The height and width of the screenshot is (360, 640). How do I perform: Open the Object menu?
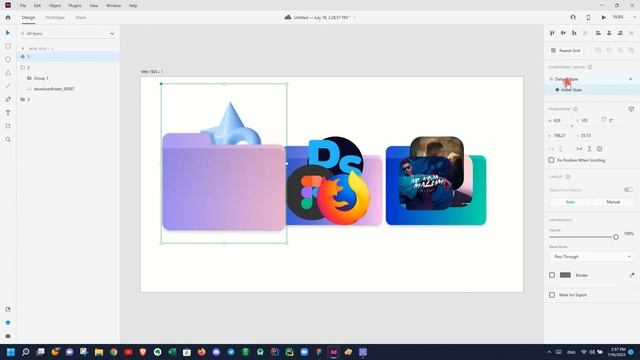click(x=55, y=6)
